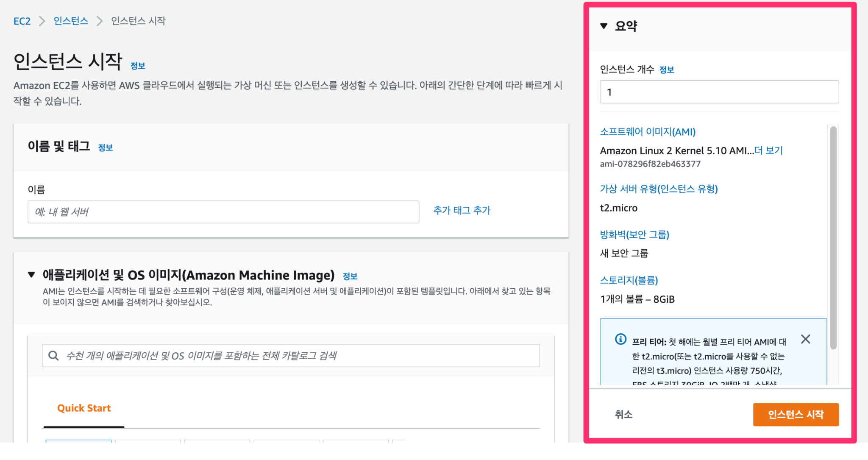
Task: Click 추가 태그 추가 to add a tag
Action: [x=461, y=210]
